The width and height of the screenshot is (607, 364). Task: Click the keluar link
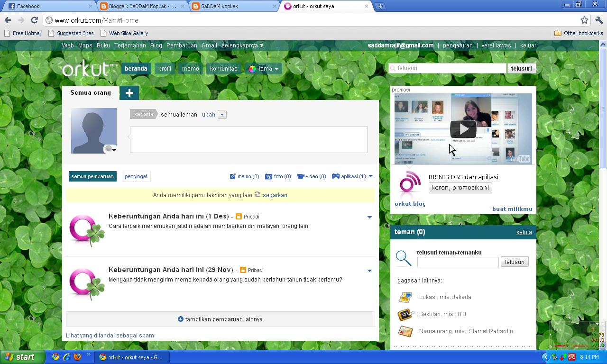tap(528, 45)
